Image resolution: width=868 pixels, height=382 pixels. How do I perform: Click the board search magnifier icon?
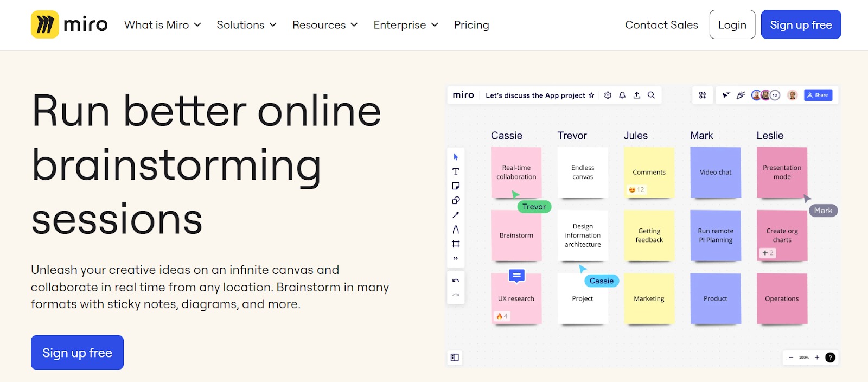tap(651, 95)
